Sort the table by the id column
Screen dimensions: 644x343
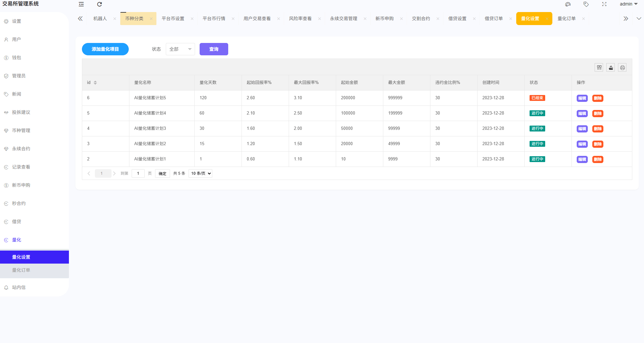coord(95,83)
